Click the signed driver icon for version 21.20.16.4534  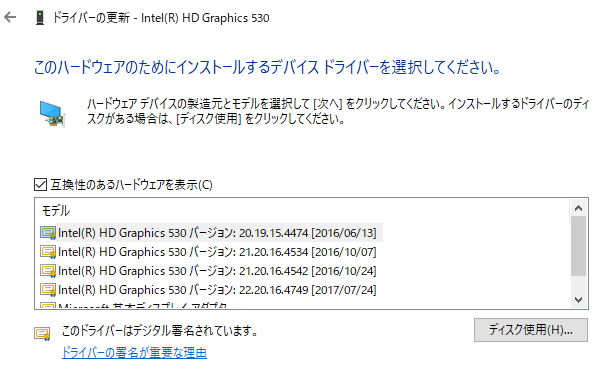48,252
